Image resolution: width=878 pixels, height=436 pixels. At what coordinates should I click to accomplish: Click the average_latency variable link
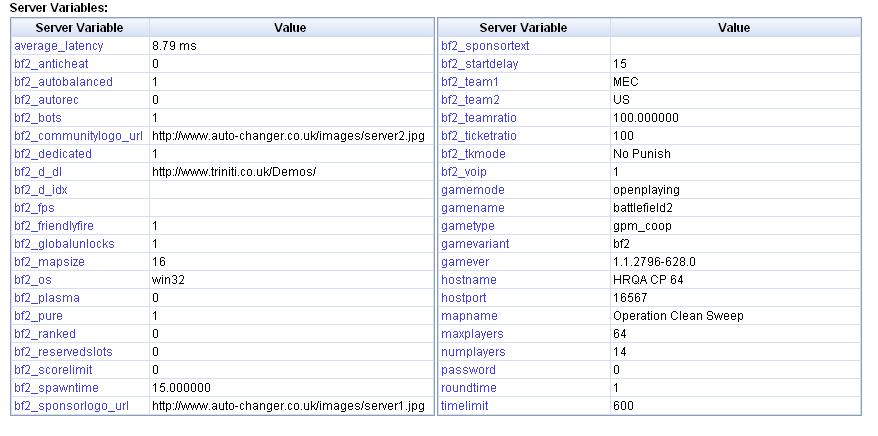point(58,46)
